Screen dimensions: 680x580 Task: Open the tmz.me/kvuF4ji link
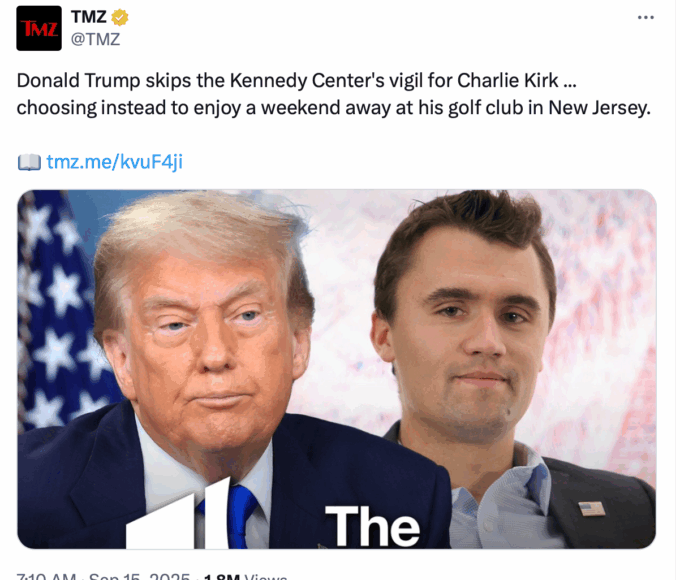point(114,162)
